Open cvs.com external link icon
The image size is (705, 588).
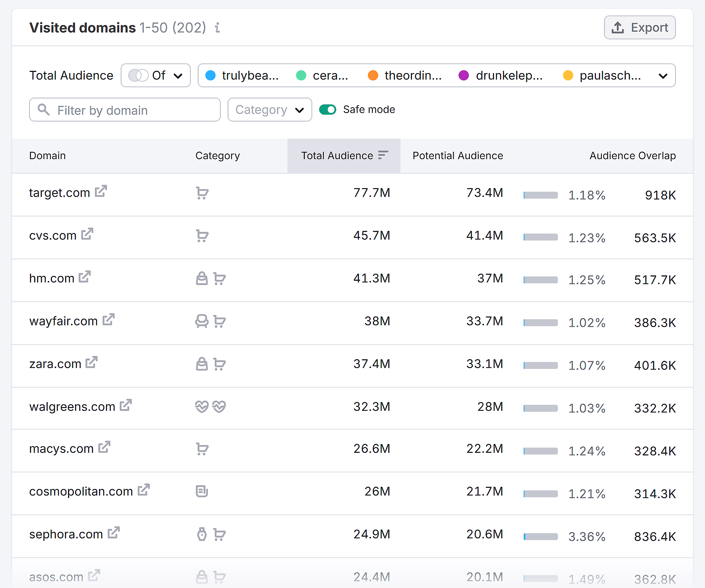click(x=87, y=234)
